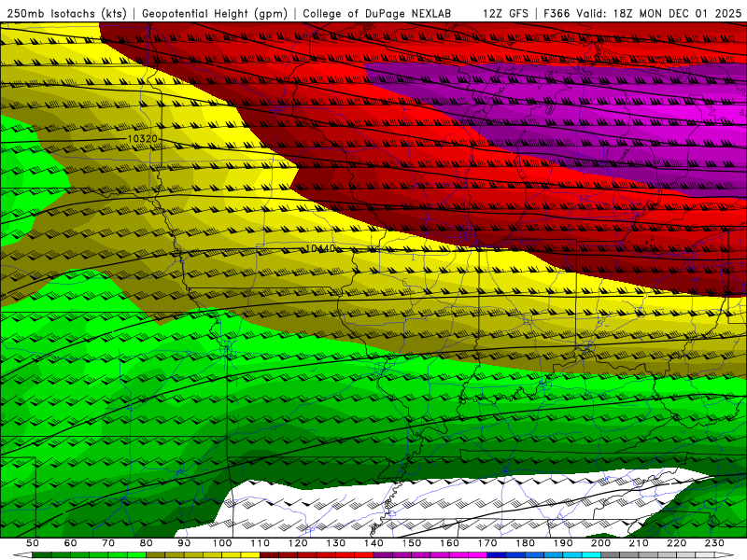Click the 10440 height contour label

tap(320, 248)
